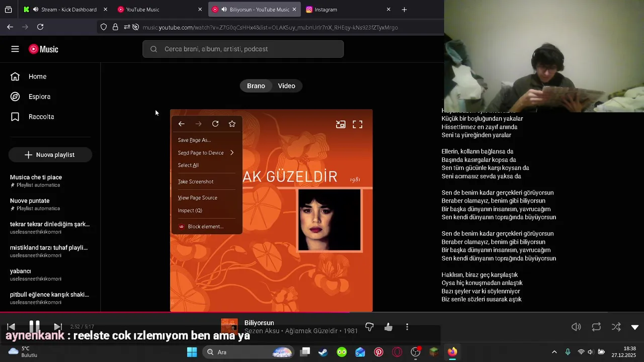Skip to the previous track

pos(11,327)
